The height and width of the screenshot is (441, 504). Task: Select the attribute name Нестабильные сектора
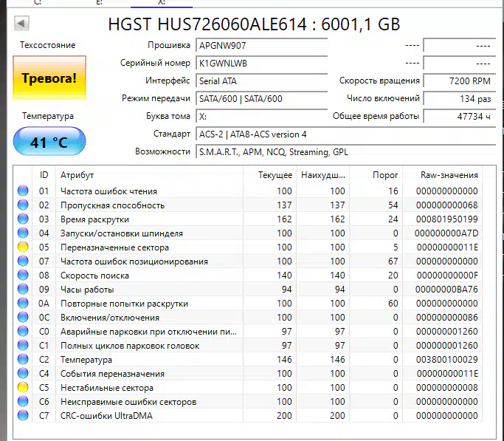point(107,388)
